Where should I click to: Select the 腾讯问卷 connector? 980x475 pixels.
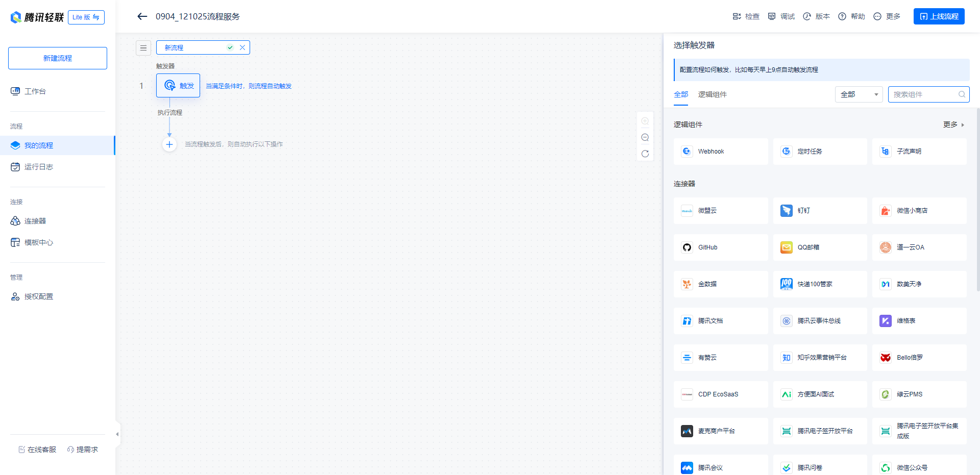click(x=820, y=465)
